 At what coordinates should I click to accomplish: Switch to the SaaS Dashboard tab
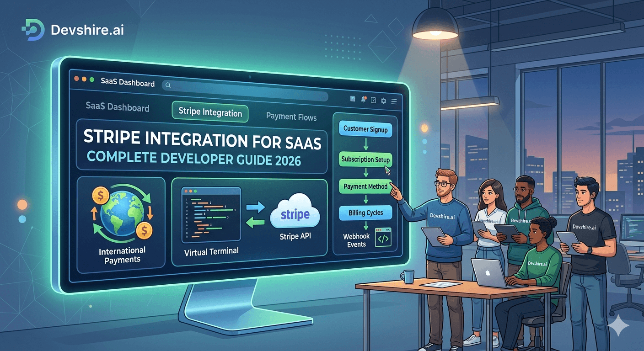[x=118, y=107]
